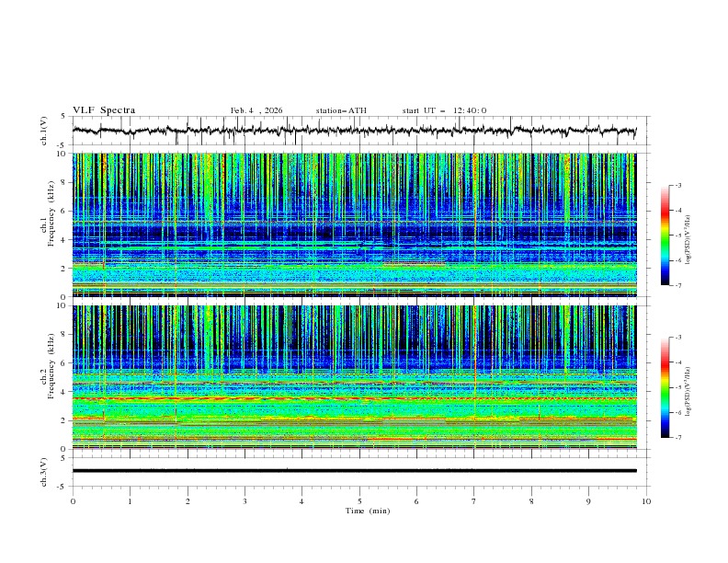Screen dimensions: 728x563
Task: Click the 10 minute tick label on time axis
Action: coord(646,500)
